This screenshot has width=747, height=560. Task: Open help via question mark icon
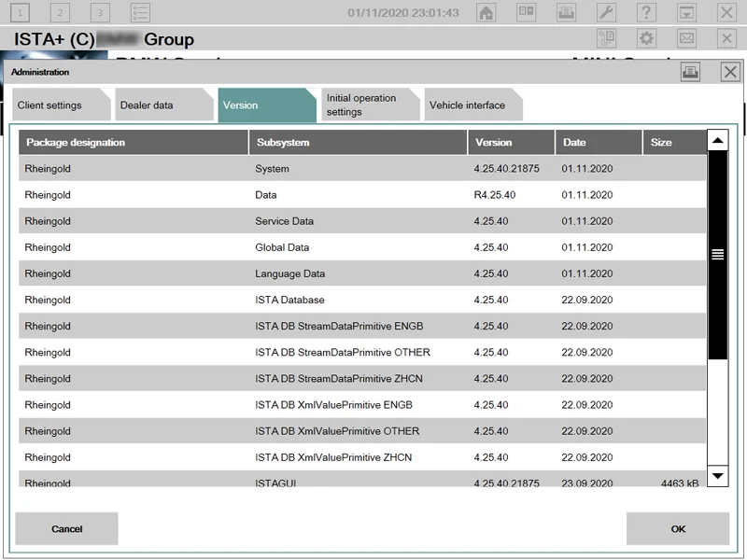646,12
